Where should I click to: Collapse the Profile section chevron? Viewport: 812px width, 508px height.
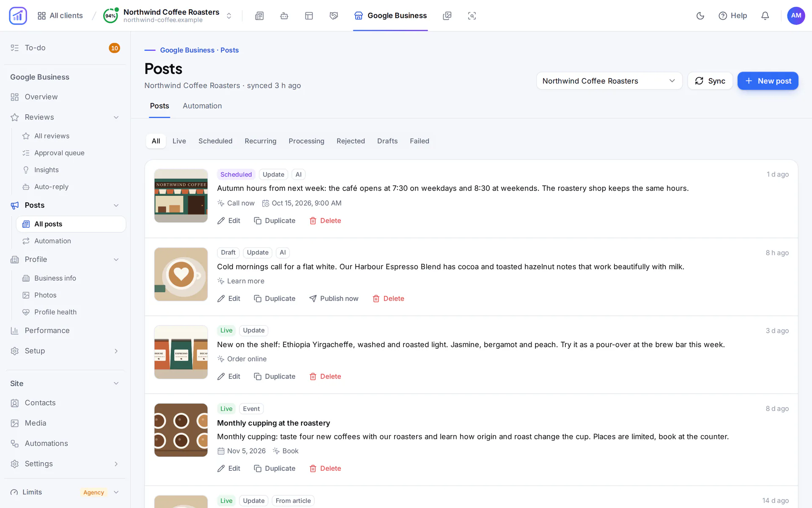[x=116, y=260]
